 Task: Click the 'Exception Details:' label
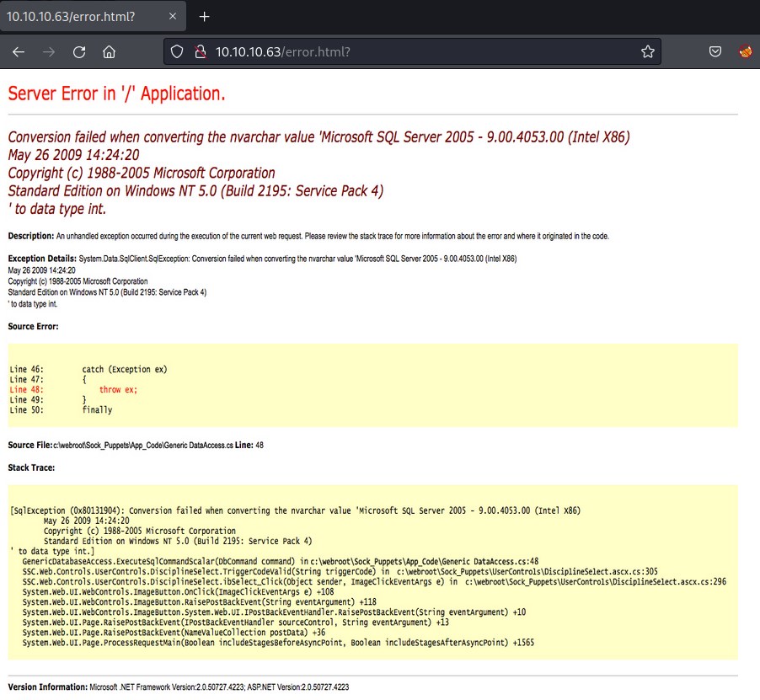[42, 258]
